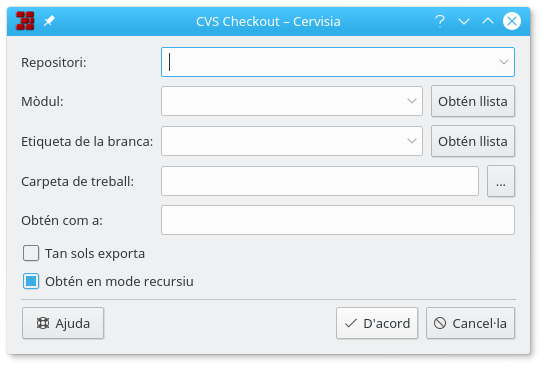Click the Obtén com a text field

[x=338, y=220]
